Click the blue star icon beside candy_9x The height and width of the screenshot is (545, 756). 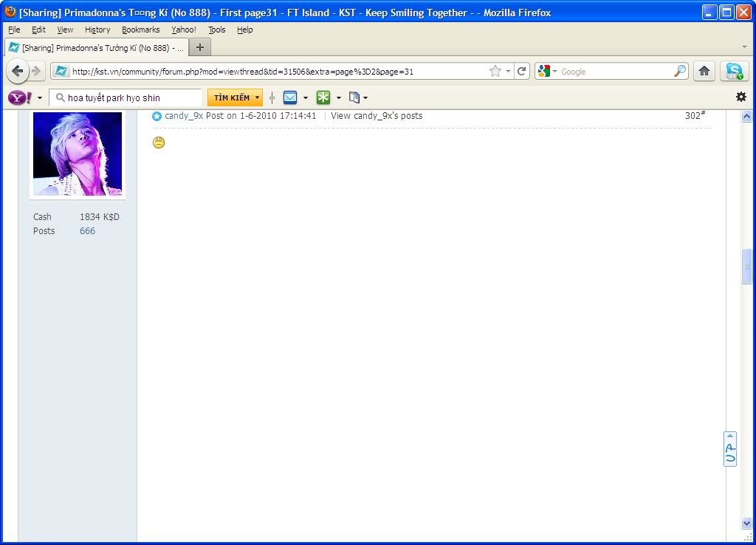coord(157,116)
